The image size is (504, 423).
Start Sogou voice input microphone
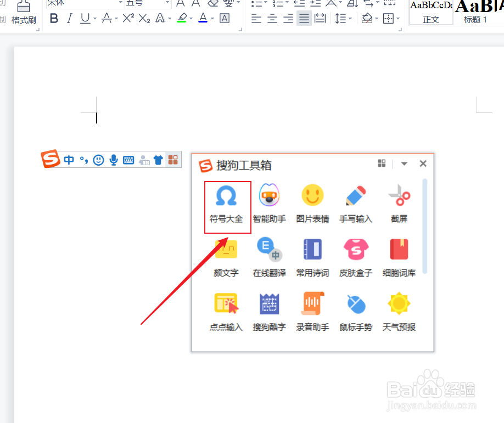pos(114,160)
